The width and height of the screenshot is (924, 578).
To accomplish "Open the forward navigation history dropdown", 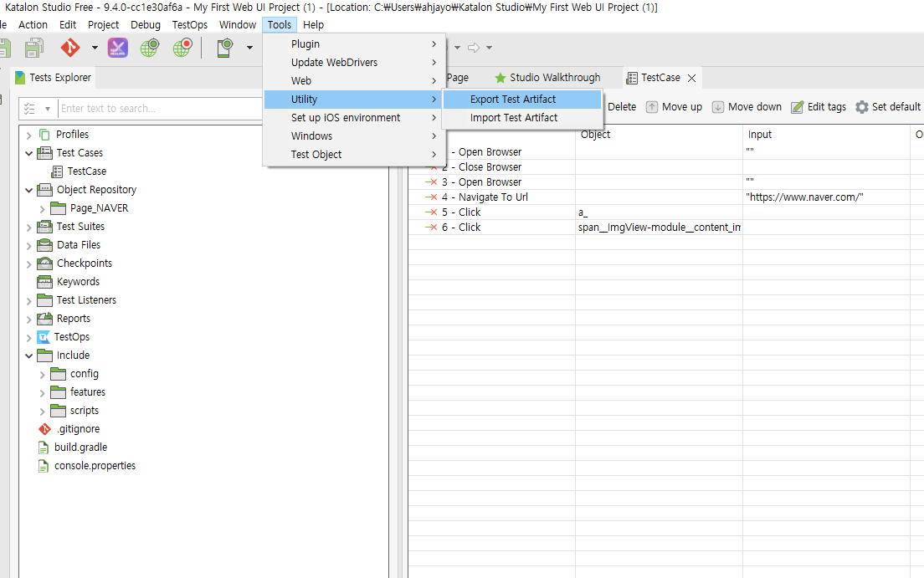I will click(x=489, y=48).
